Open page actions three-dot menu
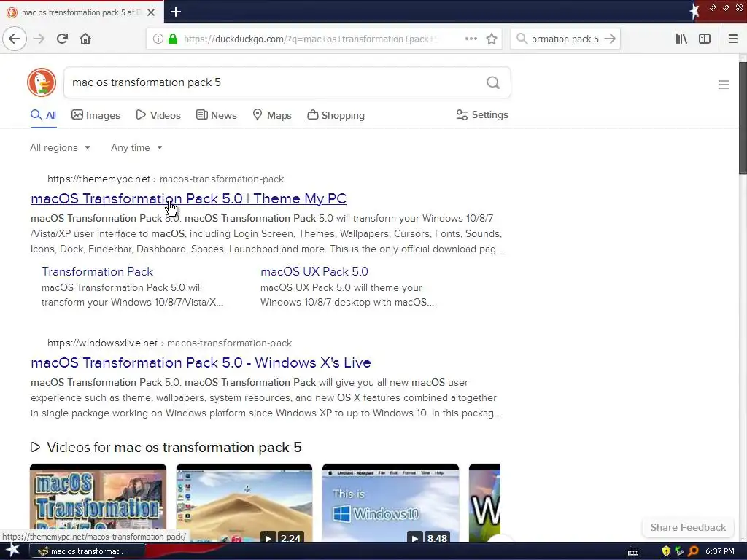The image size is (747, 560). coord(471,39)
